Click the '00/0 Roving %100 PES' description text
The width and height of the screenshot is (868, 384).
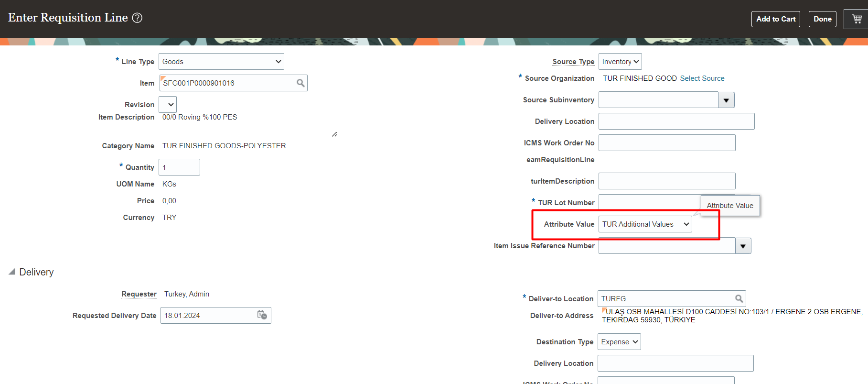point(200,117)
